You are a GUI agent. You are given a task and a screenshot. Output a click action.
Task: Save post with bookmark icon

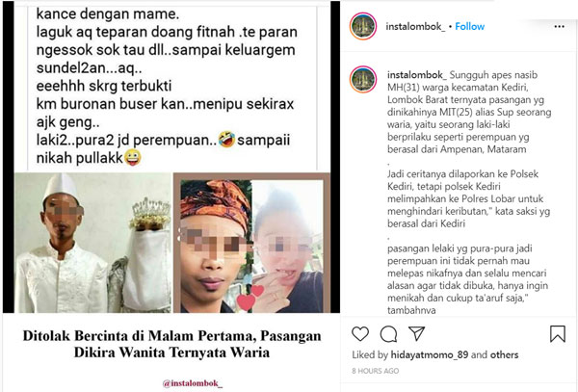pyautogui.click(x=558, y=334)
